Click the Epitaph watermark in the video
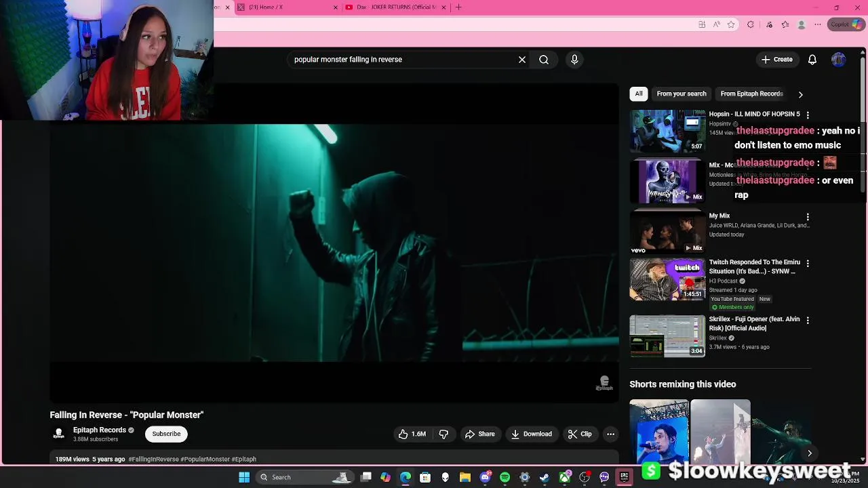868x488 pixels. [604, 383]
